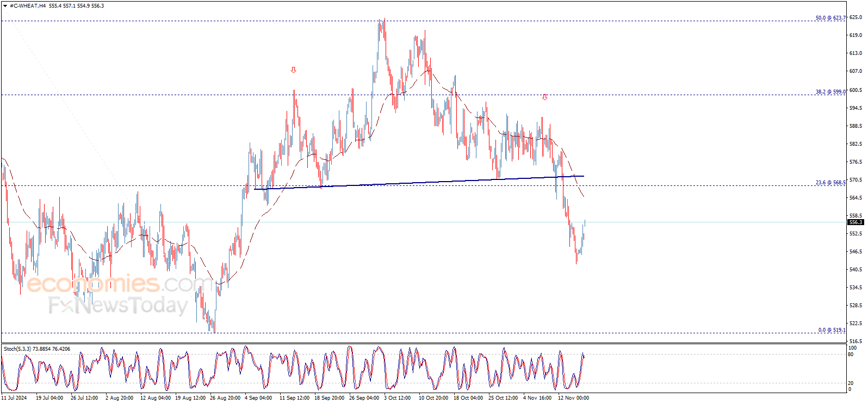868x404 pixels.
Task: Click the triangle icon before #C-WHEAT,H4 title
Action: click(5, 6)
